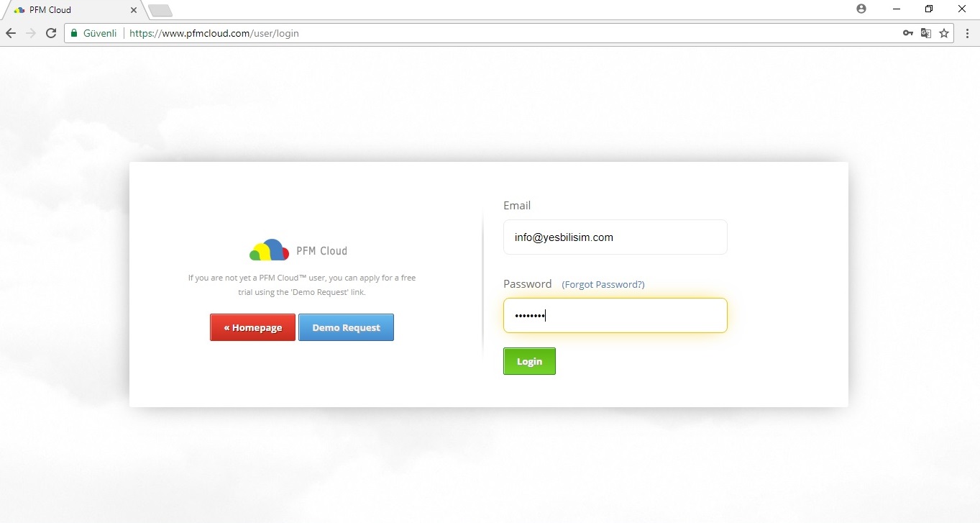Close the PFM Cloud tab
This screenshot has height=523, width=980.
coord(134,10)
